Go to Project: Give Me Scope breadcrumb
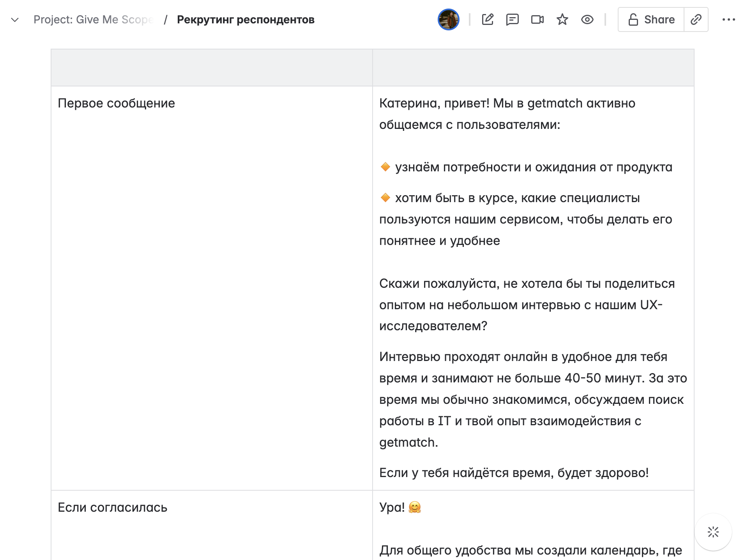Viewport: 746px width, 560px height. coord(94,19)
